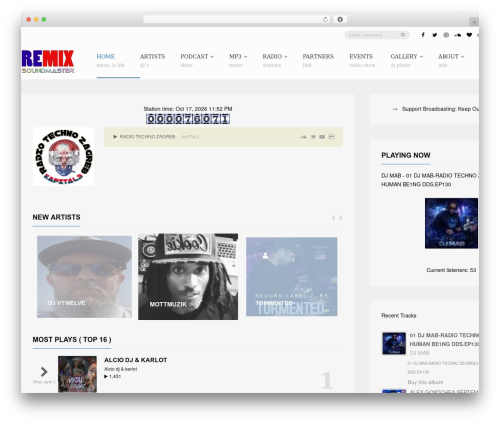Open Support Broadcasting ticker link

pos(440,109)
